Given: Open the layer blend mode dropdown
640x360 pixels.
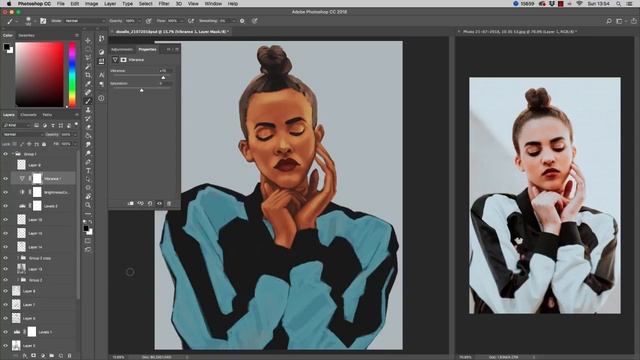Looking at the screenshot, I should 22,134.
